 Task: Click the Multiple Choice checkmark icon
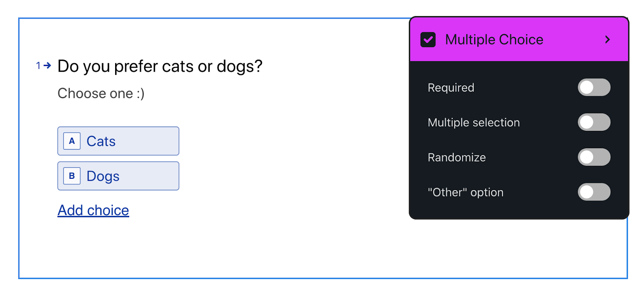(428, 39)
